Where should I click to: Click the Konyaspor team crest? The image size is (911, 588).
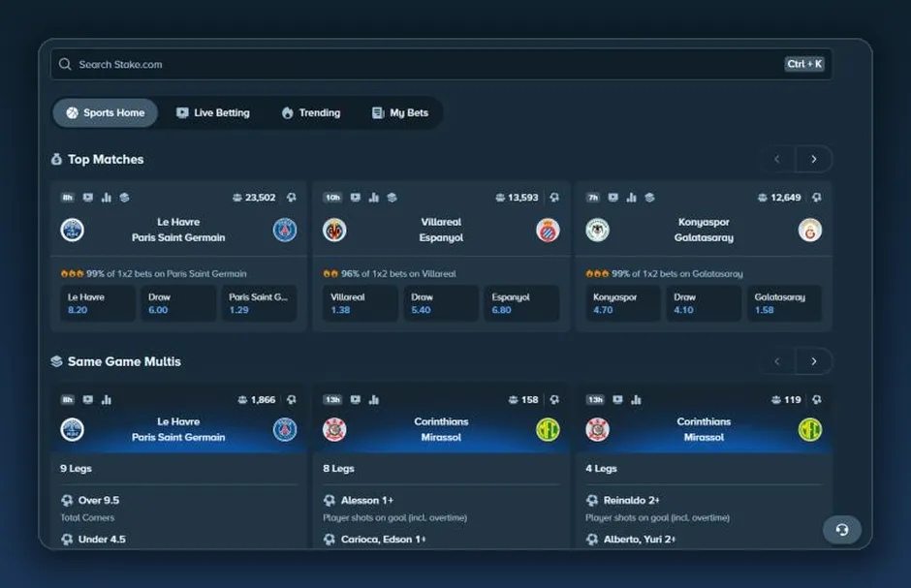coord(597,230)
